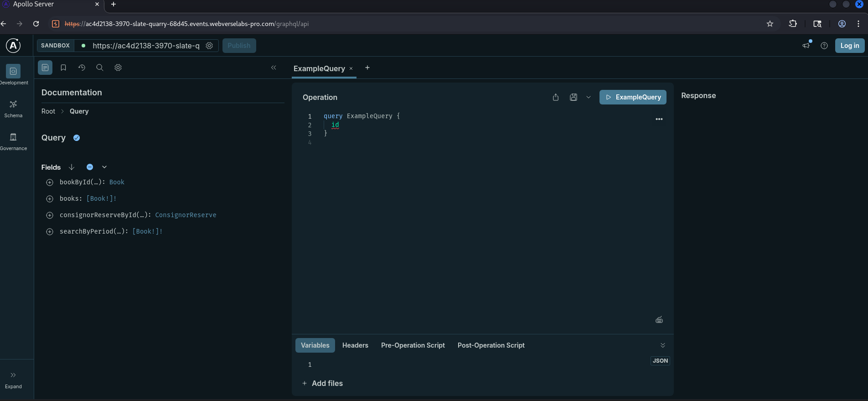868x401 pixels.
Task: Add books field with plus icon
Action: pos(50,199)
